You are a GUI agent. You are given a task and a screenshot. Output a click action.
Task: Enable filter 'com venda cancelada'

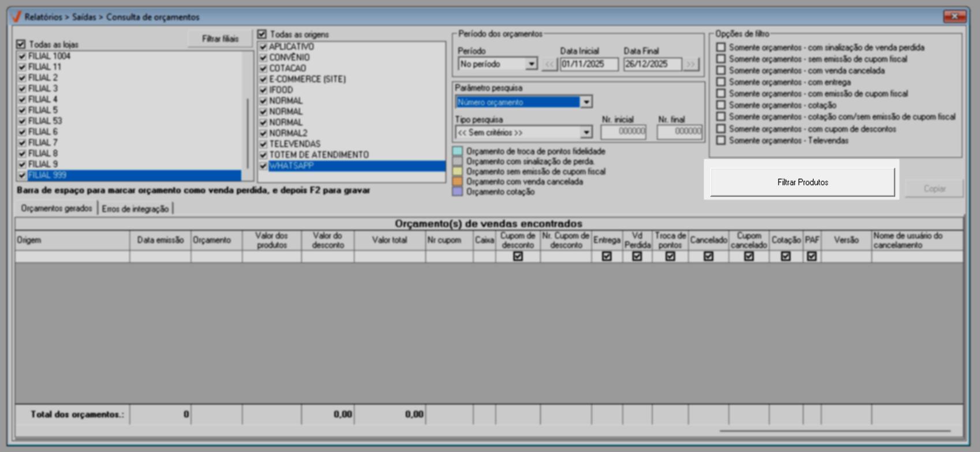coord(721,70)
